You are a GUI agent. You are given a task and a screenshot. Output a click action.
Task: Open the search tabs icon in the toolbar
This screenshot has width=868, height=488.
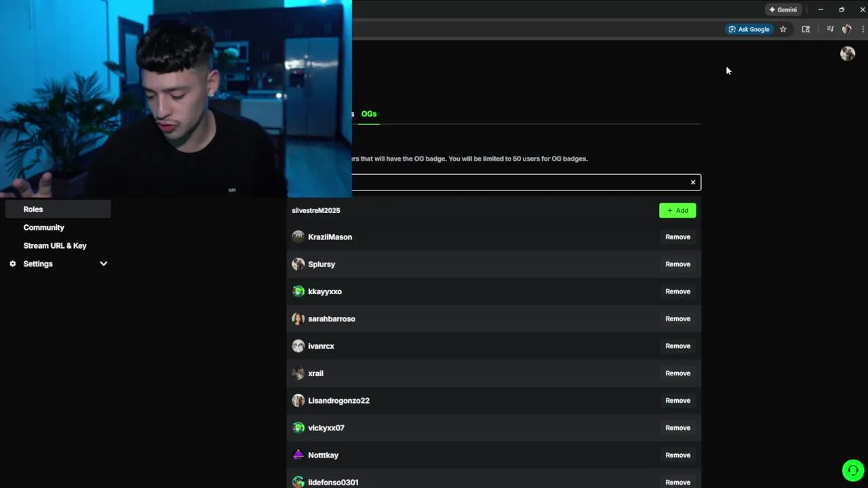click(806, 29)
